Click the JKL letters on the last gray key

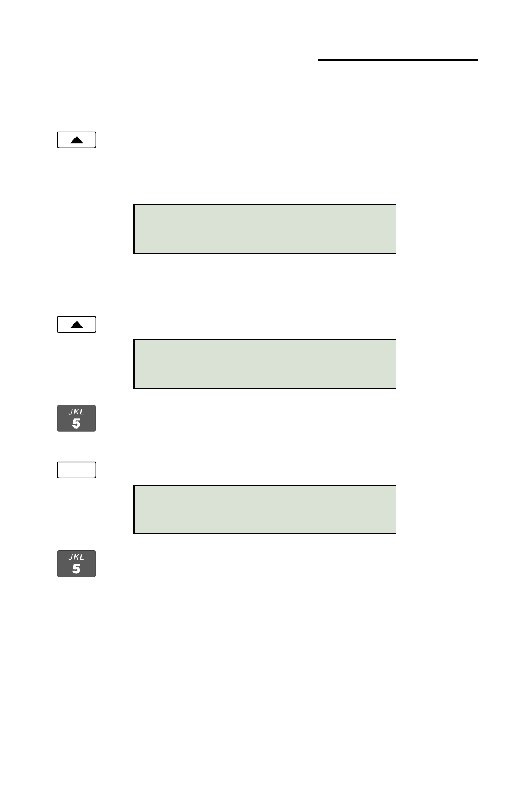[x=77, y=557]
